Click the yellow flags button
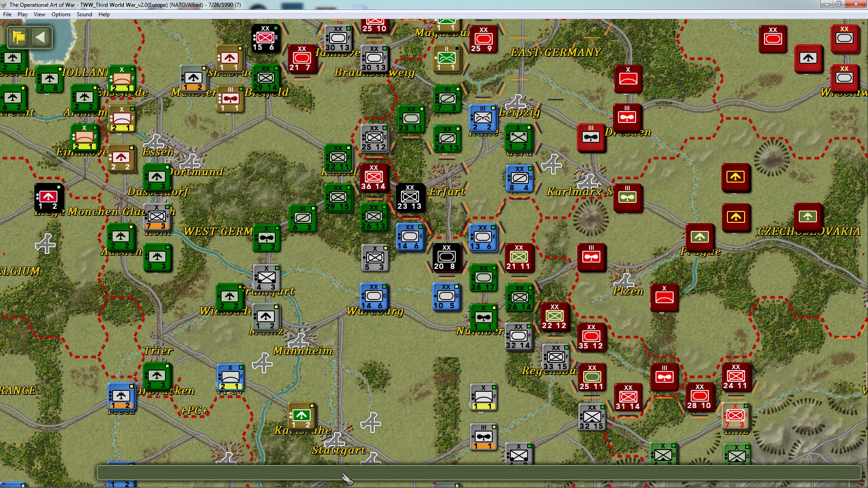Screen dimensions: 868x488 point(19,37)
